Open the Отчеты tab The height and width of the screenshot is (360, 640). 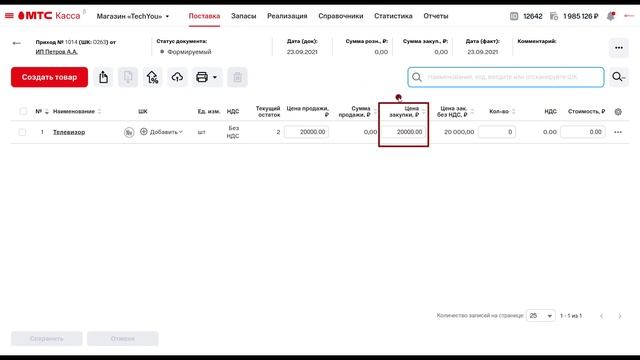point(436,16)
